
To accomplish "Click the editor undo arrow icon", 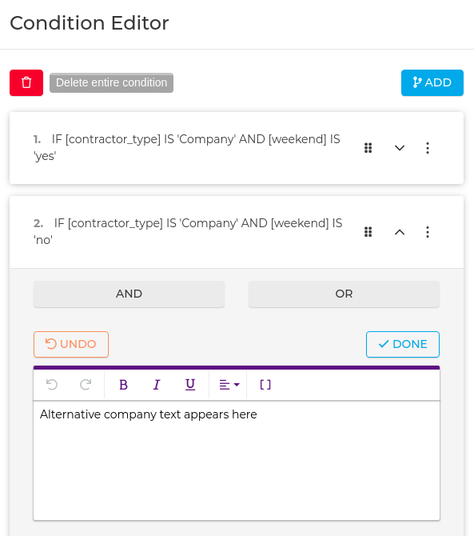I will [x=52, y=385].
